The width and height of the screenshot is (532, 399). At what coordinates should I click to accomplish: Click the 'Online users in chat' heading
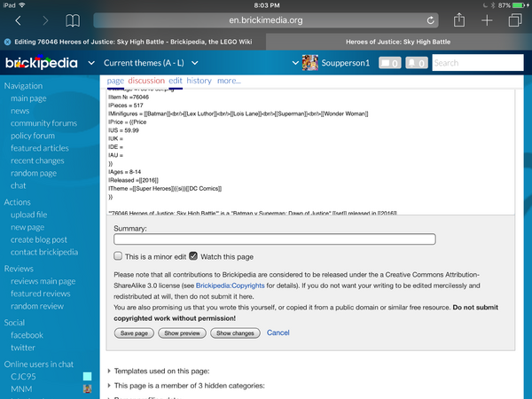pyautogui.click(x=39, y=364)
